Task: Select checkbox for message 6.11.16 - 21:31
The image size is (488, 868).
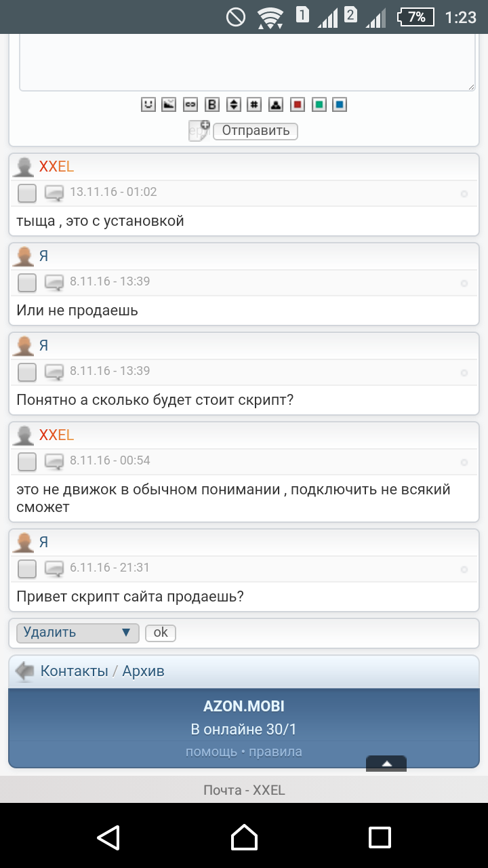Action: (x=27, y=569)
